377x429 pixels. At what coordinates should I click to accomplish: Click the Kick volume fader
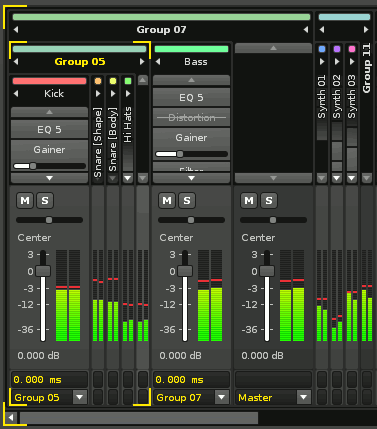[x=43, y=271]
